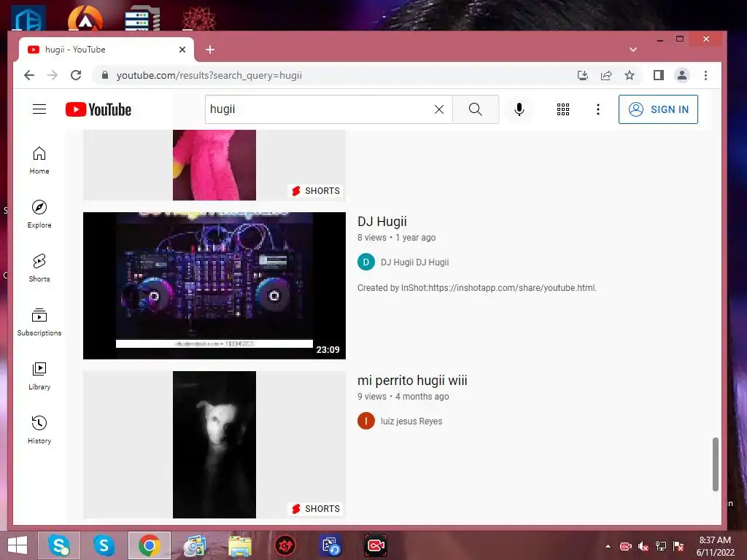Viewport: 747px width, 560px height.
Task: Open History in the sidebar
Action: 39,430
